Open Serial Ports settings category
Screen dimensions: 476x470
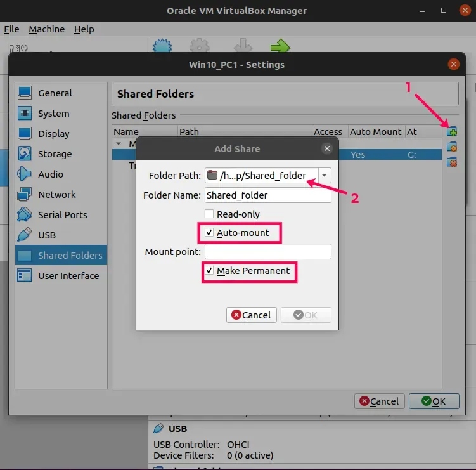61,215
